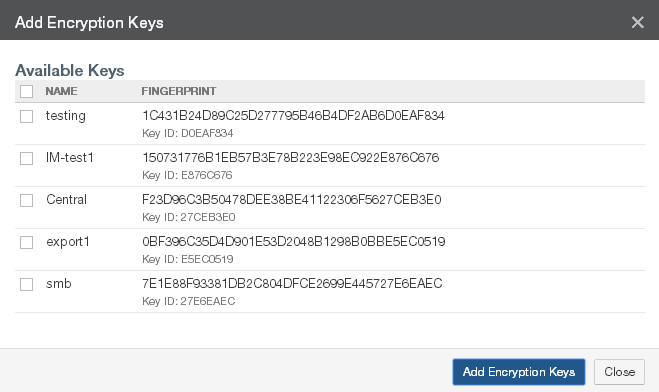
Task: Toggle the smb key checkbox
Action: (x=26, y=284)
